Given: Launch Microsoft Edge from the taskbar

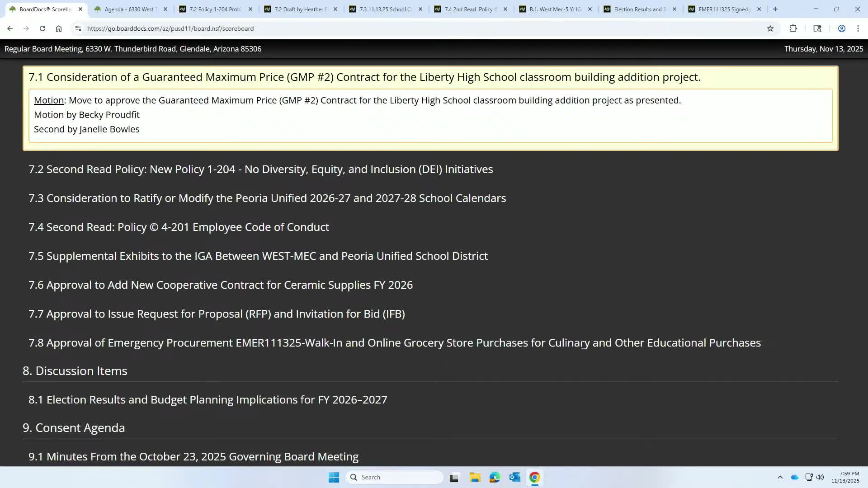Looking at the screenshot, I should pos(495,477).
